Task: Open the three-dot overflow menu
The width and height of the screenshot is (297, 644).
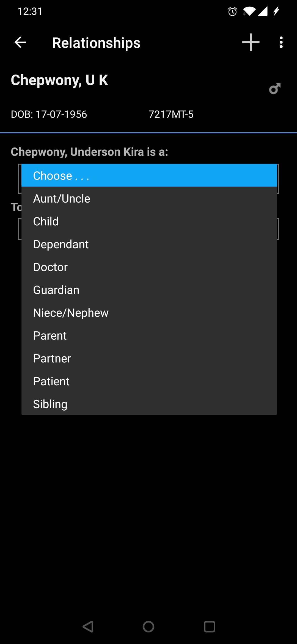Action: (281, 42)
